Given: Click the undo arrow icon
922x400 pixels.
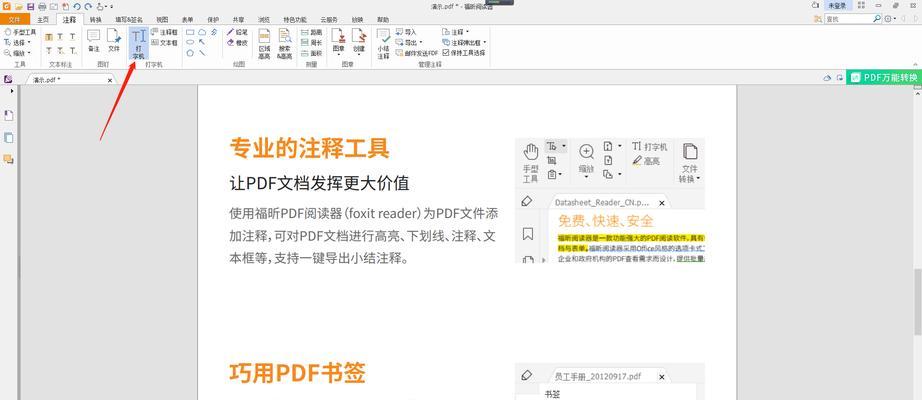Looking at the screenshot, I should 76,6.
